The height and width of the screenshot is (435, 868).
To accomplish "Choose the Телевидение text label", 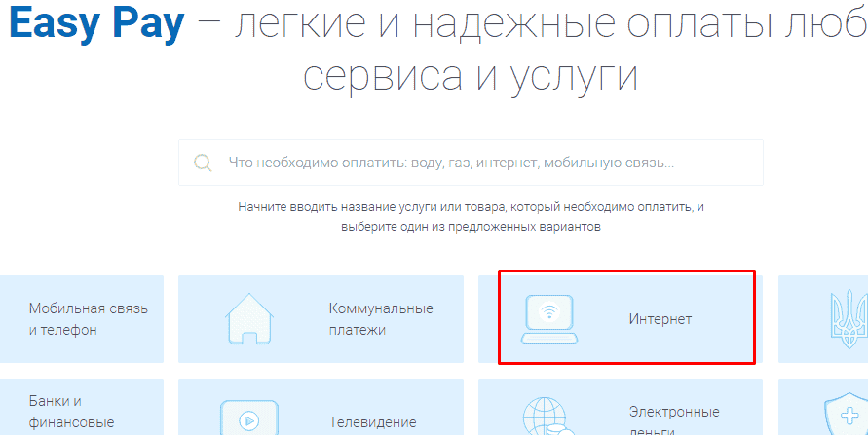I will click(x=372, y=422).
